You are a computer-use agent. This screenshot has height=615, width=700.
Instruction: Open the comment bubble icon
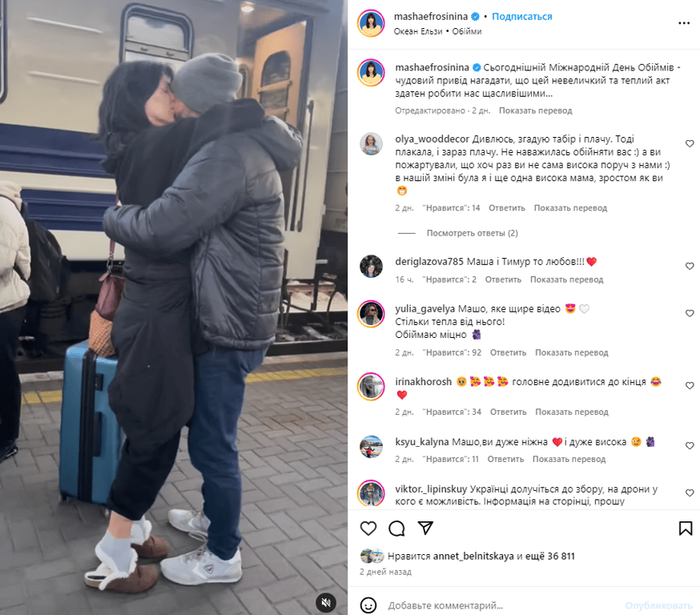(396, 529)
